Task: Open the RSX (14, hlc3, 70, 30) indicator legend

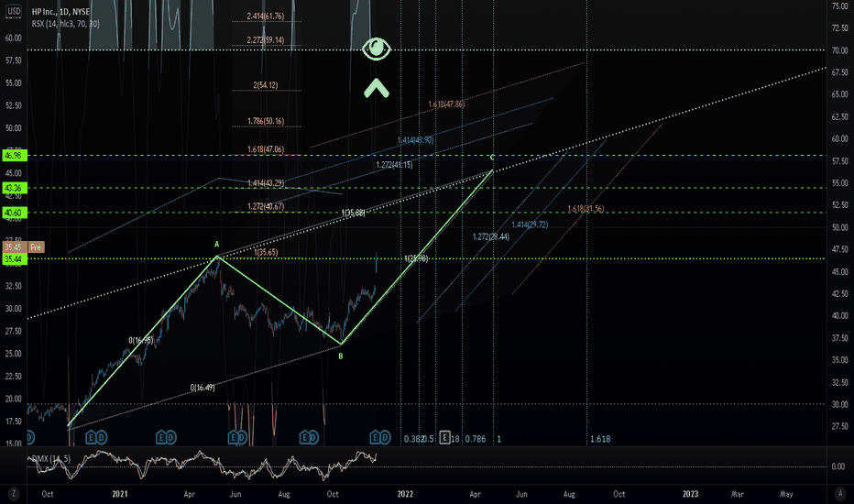Action: pyautogui.click(x=65, y=24)
